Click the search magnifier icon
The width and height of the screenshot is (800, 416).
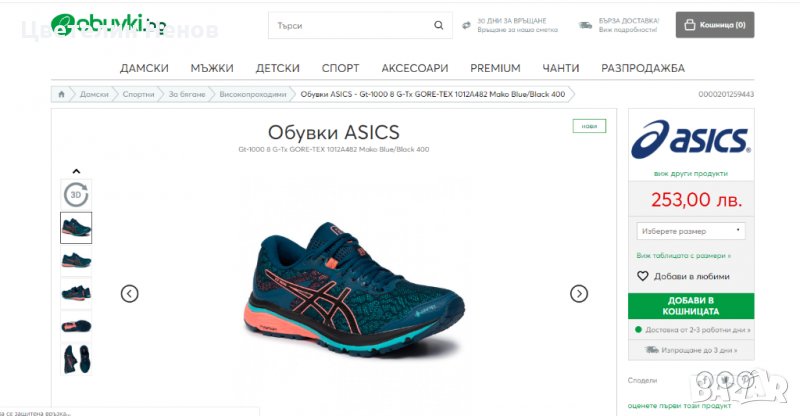tap(438, 25)
